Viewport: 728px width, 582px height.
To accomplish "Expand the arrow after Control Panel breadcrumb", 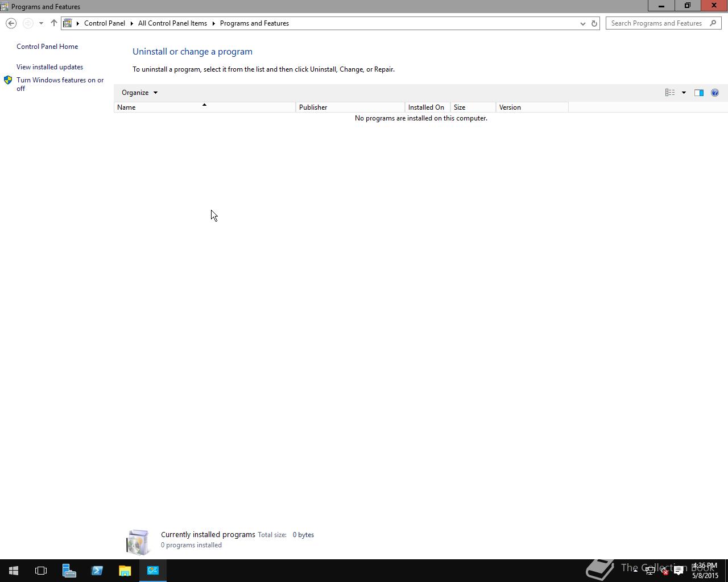I will 132,23.
